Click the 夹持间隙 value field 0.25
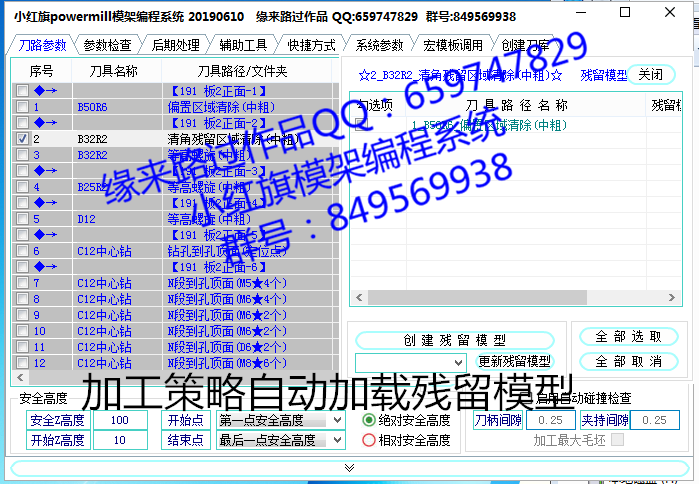The height and width of the screenshot is (484, 699). (x=654, y=420)
